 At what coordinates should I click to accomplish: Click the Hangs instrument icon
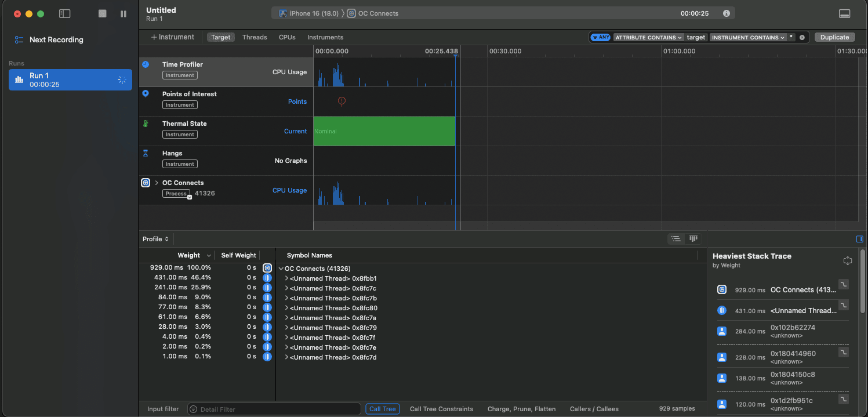[145, 153]
